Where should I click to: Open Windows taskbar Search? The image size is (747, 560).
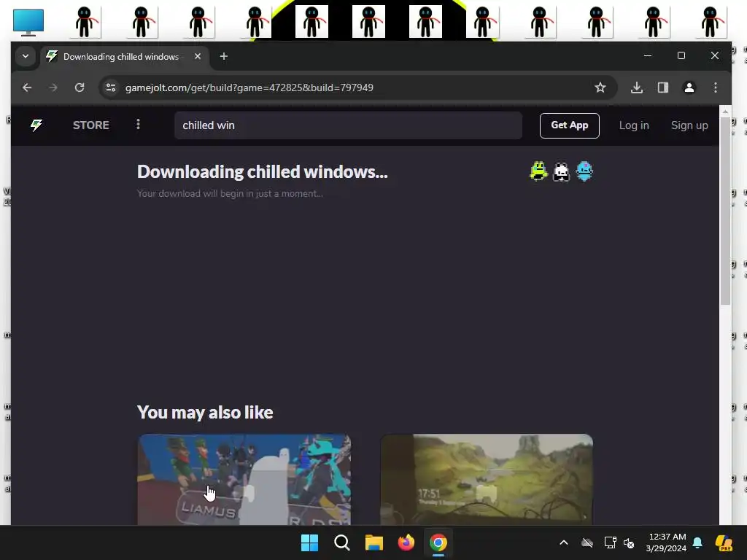click(x=341, y=542)
